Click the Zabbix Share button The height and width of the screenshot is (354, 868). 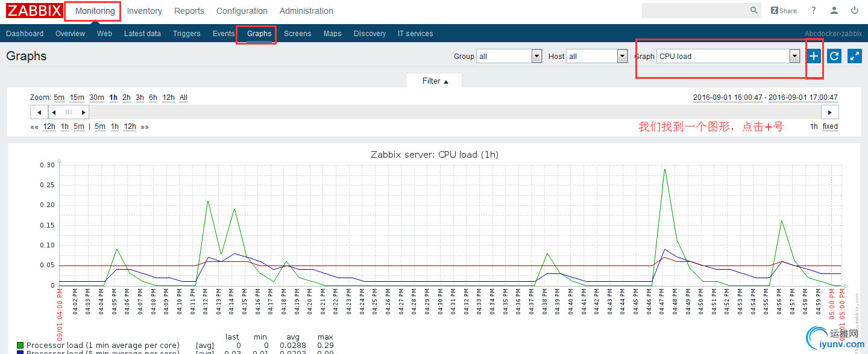coord(784,10)
